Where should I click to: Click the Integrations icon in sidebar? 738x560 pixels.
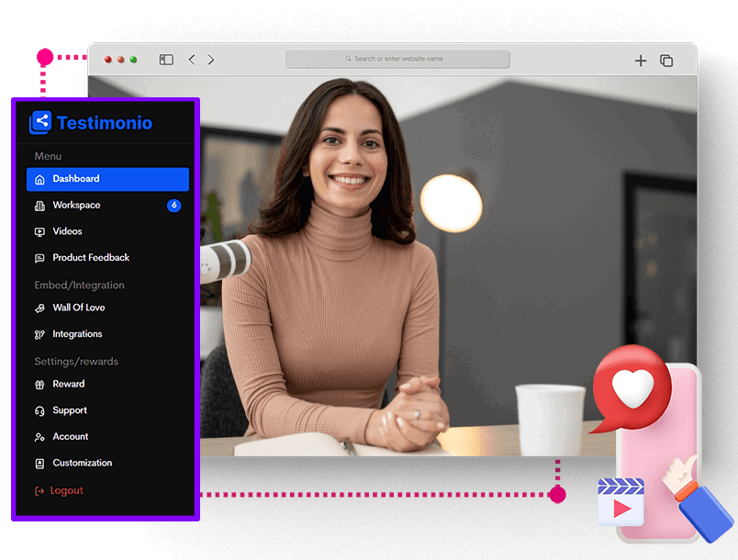39,335
